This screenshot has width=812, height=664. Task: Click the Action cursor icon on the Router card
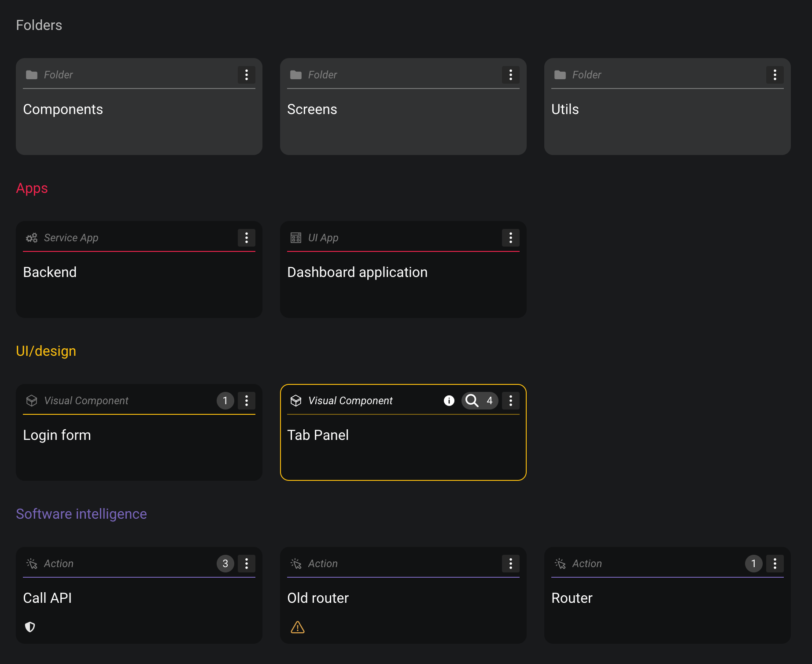click(x=560, y=563)
